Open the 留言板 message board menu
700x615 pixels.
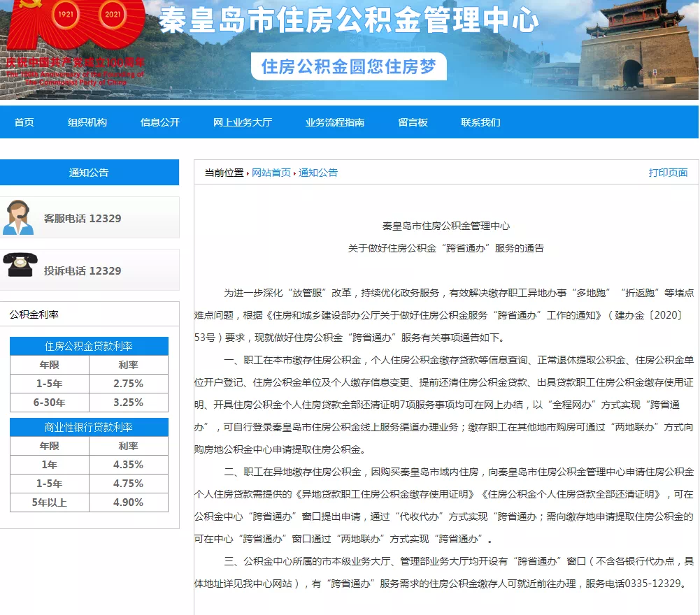[413, 122]
